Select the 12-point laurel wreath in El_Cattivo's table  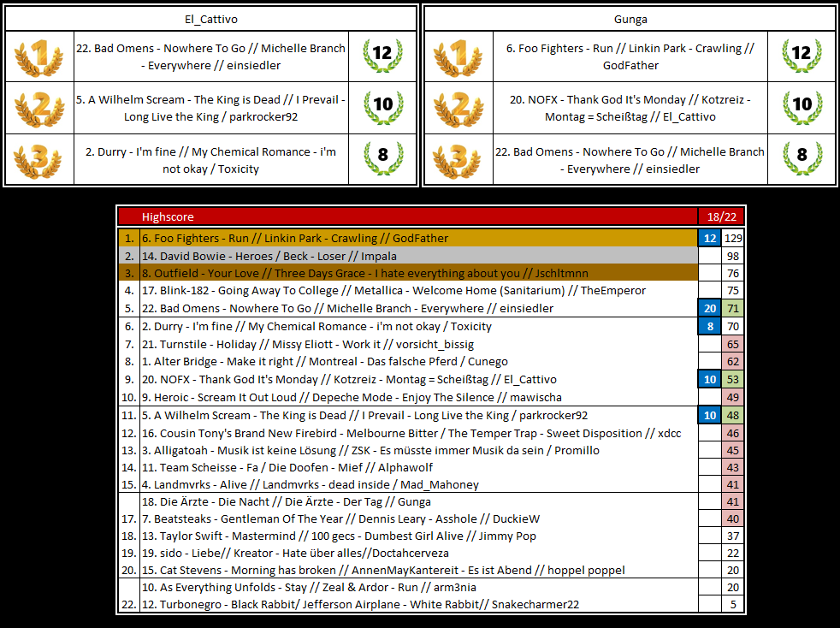click(x=382, y=56)
